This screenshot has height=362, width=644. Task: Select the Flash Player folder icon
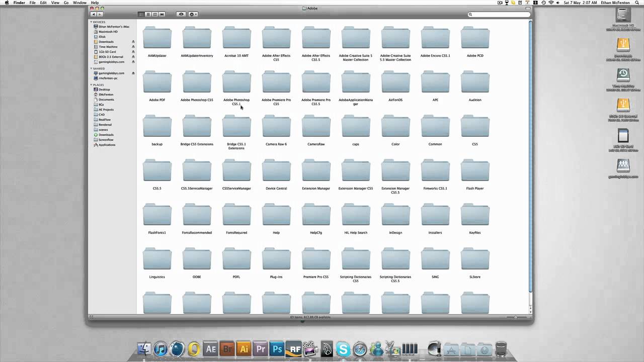pyautogui.click(x=475, y=169)
